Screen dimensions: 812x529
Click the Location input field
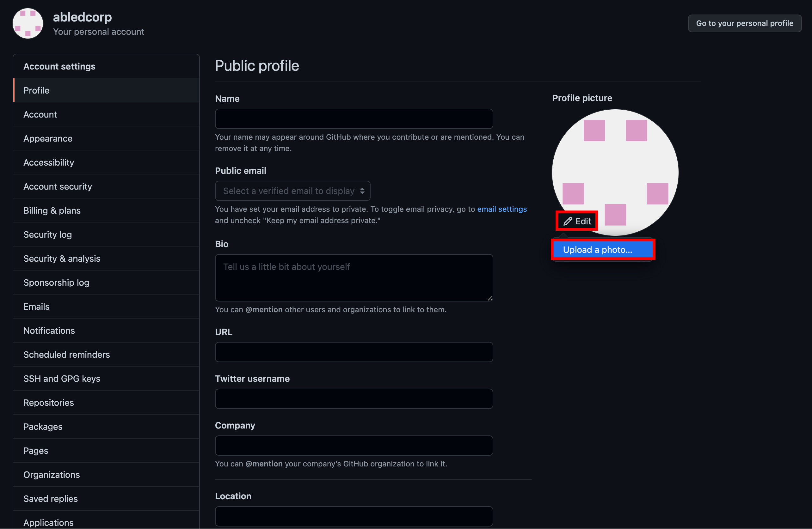(x=354, y=516)
